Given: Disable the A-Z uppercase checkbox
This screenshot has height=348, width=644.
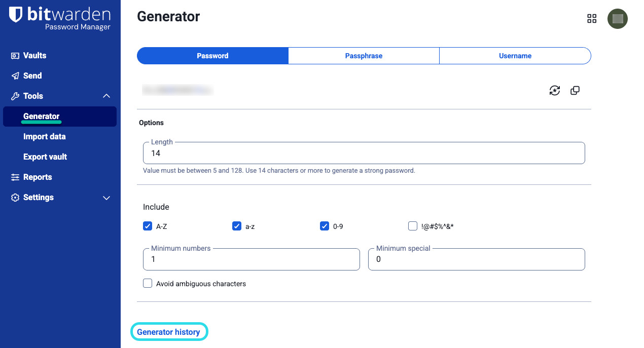Looking at the screenshot, I should tap(148, 226).
